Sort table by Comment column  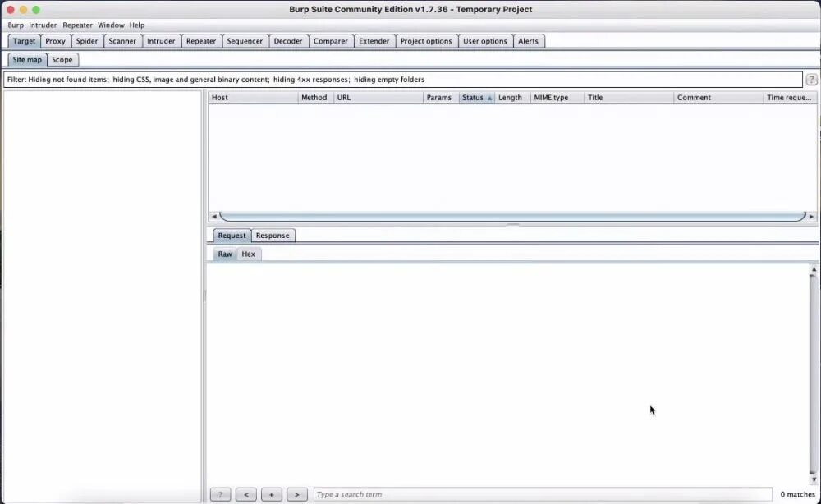(x=719, y=98)
